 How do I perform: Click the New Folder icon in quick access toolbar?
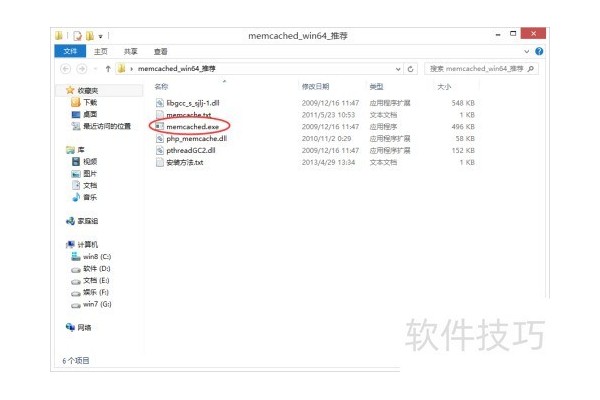[x=90, y=36]
